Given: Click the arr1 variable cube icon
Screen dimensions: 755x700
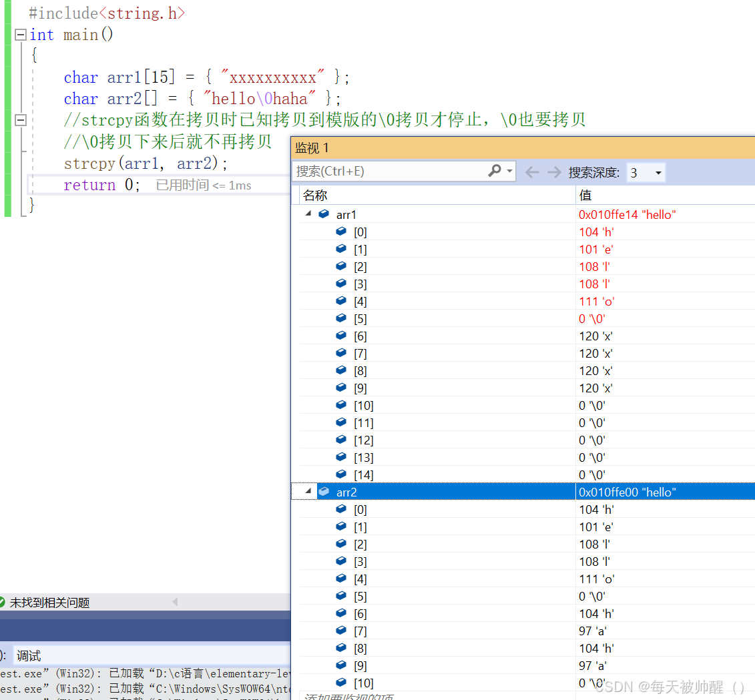Looking at the screenshot, I should (x=324, y=214).
